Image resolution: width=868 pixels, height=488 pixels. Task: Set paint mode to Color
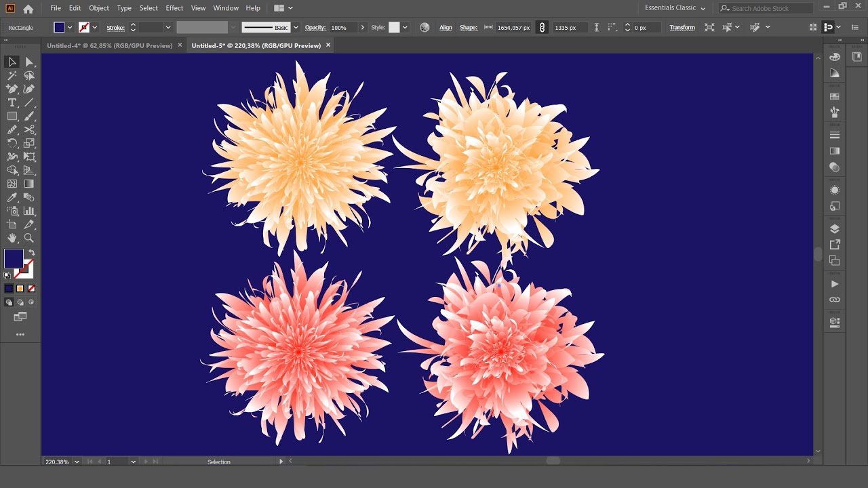tap(9, 289)
